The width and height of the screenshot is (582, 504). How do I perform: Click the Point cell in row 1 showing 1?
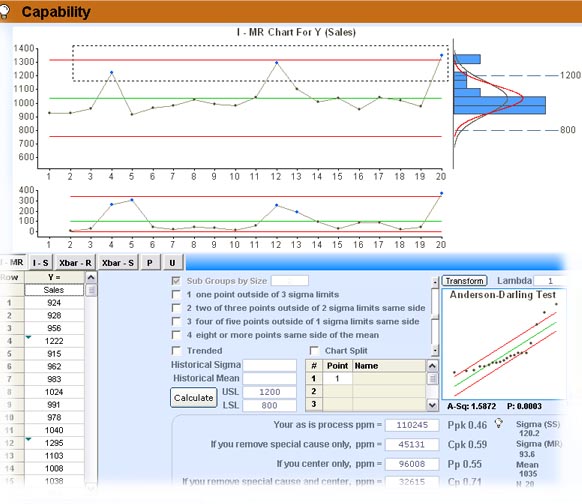337,379
